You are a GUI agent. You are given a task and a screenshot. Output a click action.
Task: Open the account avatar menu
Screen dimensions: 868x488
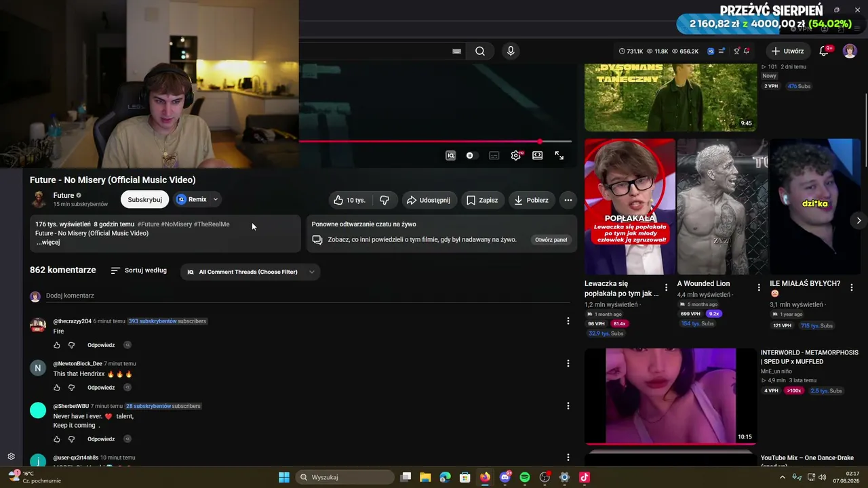coord(850,51)
